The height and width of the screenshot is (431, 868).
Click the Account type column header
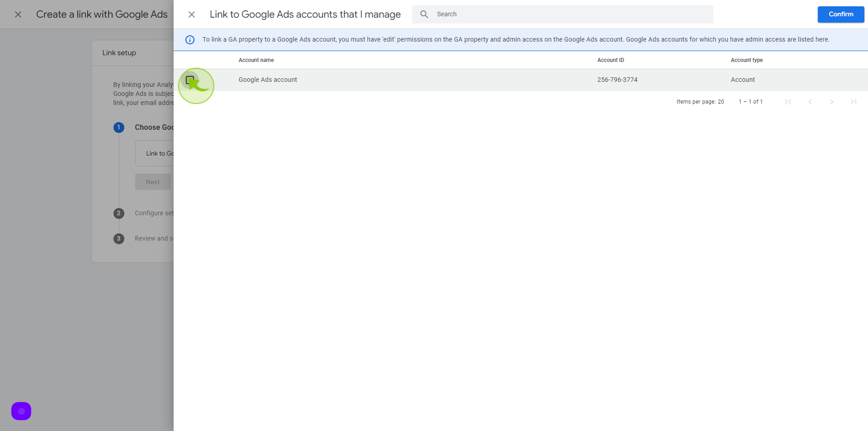tap(747, 60)
